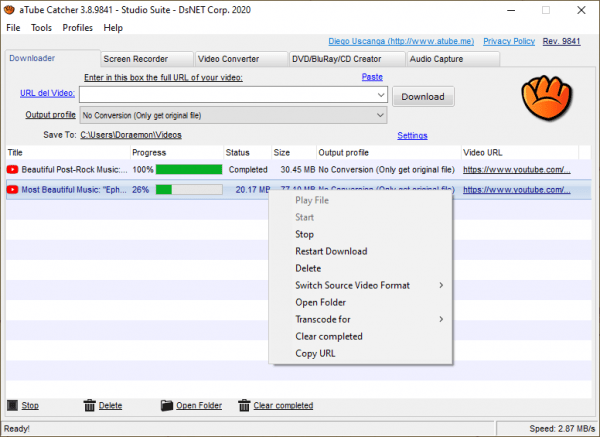The image size is (600, 437).
Task: Click the 26% download progress bar
Action: pos(189,189)
